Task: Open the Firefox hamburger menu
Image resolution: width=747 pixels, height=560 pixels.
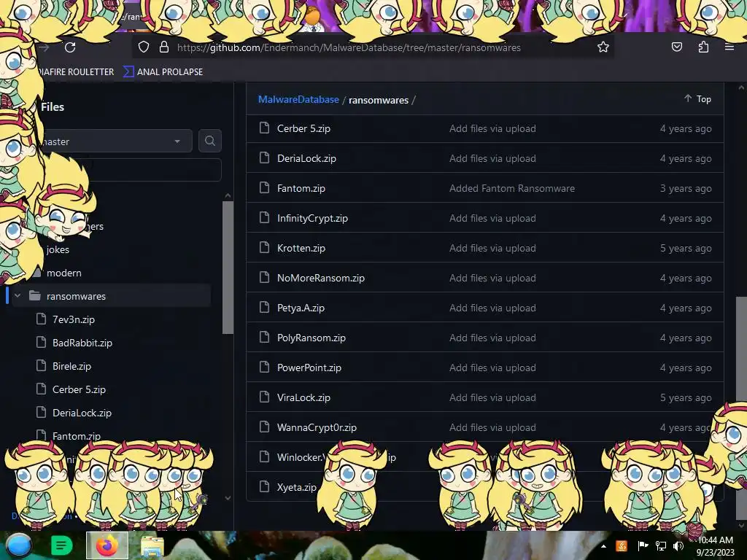Action: (x=729, y=47)
